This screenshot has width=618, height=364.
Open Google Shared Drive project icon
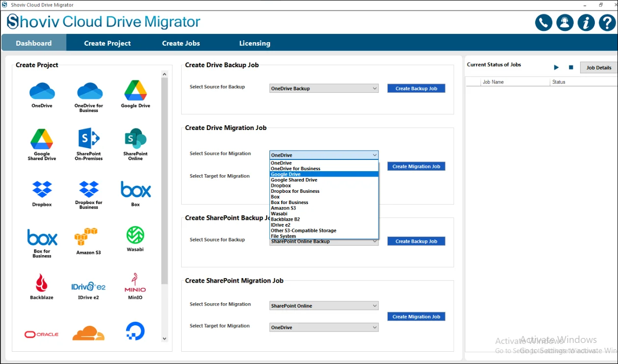tap(42, 139)
